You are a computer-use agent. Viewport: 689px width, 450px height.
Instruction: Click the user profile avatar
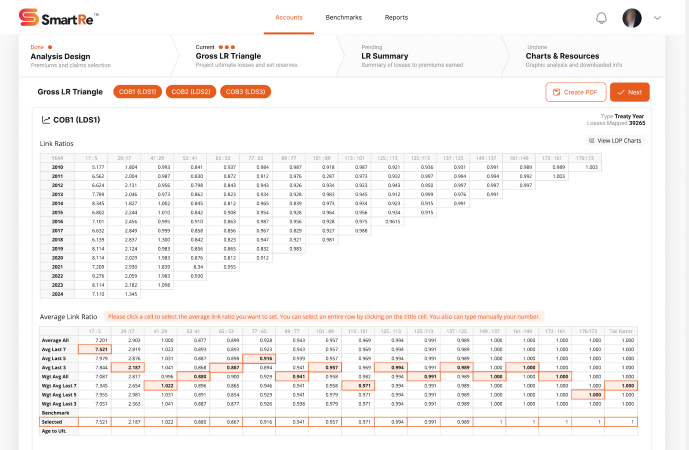tap(632, 18)
